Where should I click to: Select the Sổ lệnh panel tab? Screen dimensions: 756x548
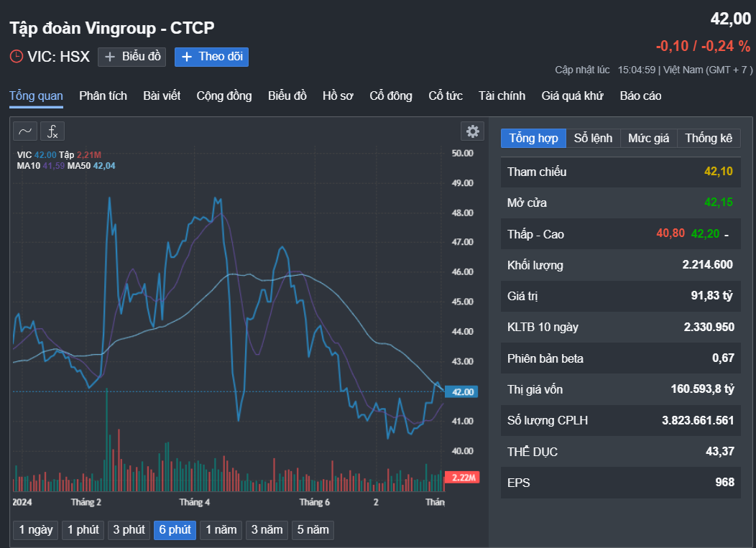point(593,138)
